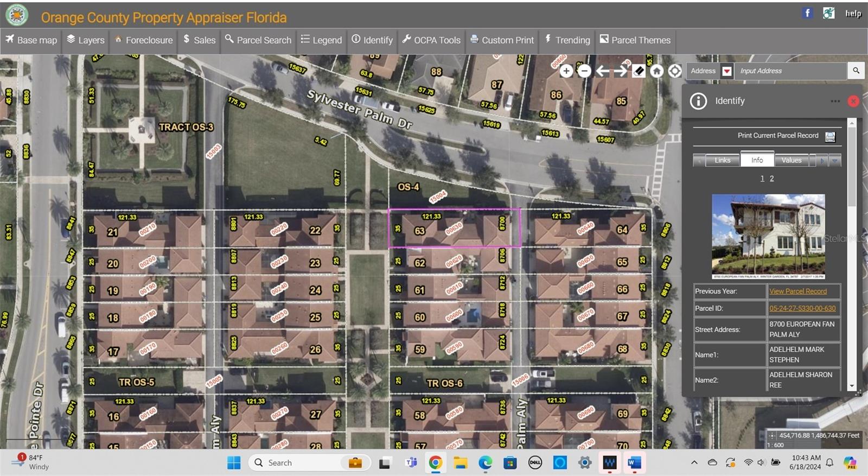Switch to the Links tab
Image resolution: width=868 pixels, height=476 pixels.
coord(722,160)
